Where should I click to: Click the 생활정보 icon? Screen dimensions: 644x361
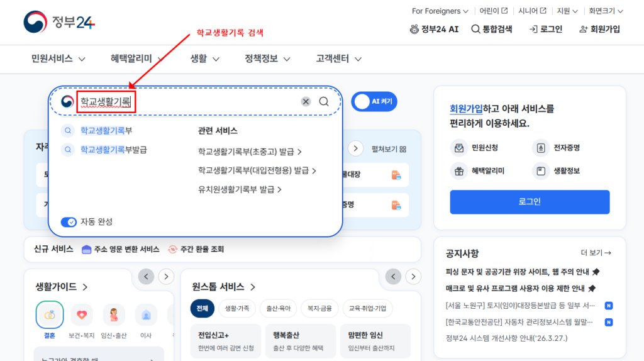click(540, 171)
